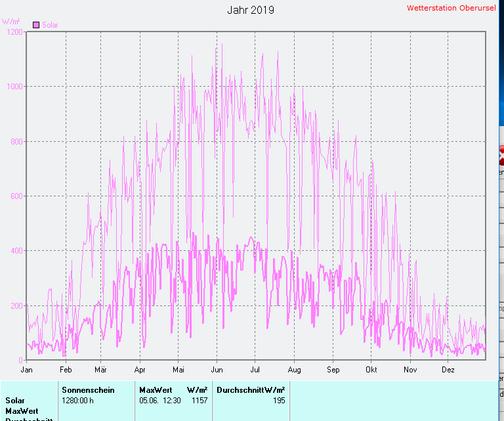Click the 'Jun' month axis label
The image size is (504, 421).
coord(217,370)
